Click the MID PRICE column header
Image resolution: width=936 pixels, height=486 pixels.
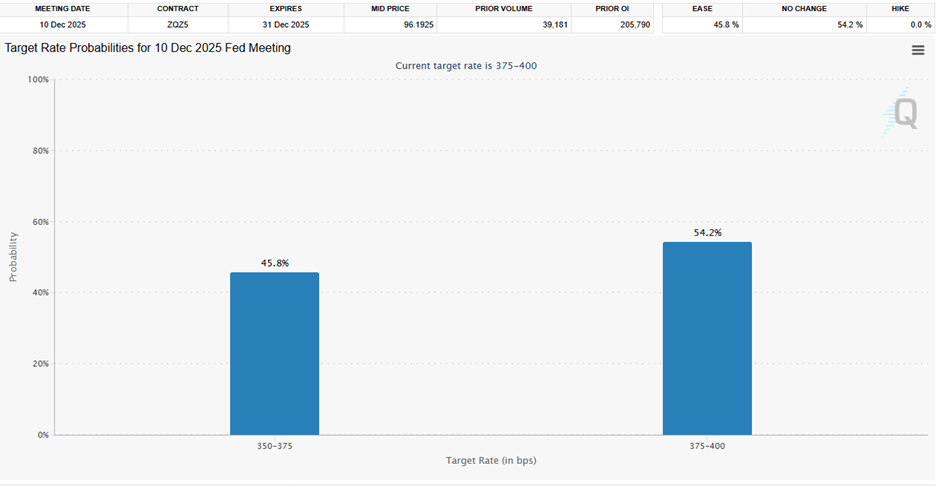(x=392, y=8)
